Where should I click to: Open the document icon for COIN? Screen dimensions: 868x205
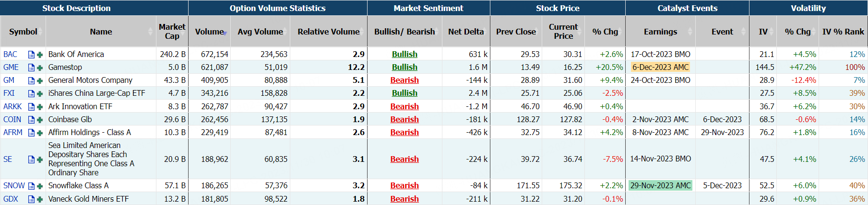click(x=31, y=120)
